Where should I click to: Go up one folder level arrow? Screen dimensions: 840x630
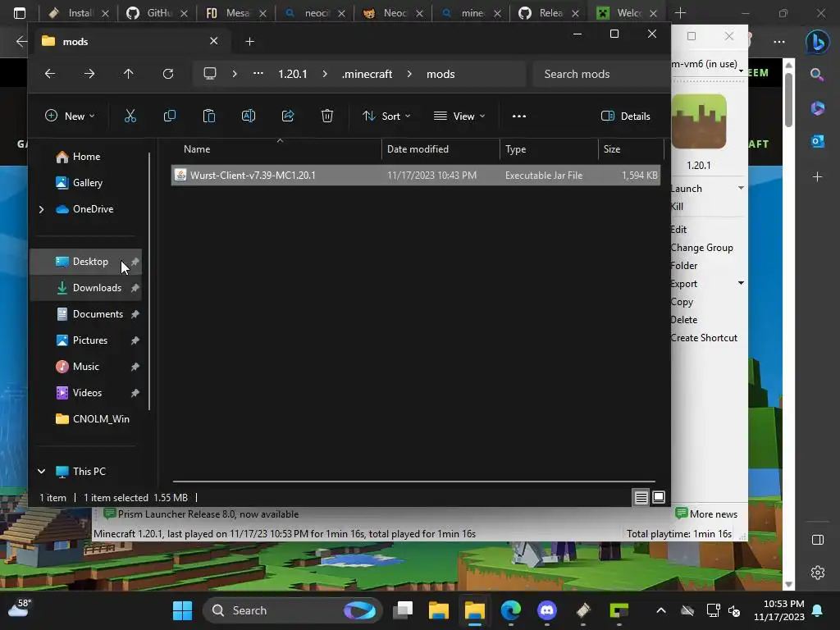coord(129,74)
